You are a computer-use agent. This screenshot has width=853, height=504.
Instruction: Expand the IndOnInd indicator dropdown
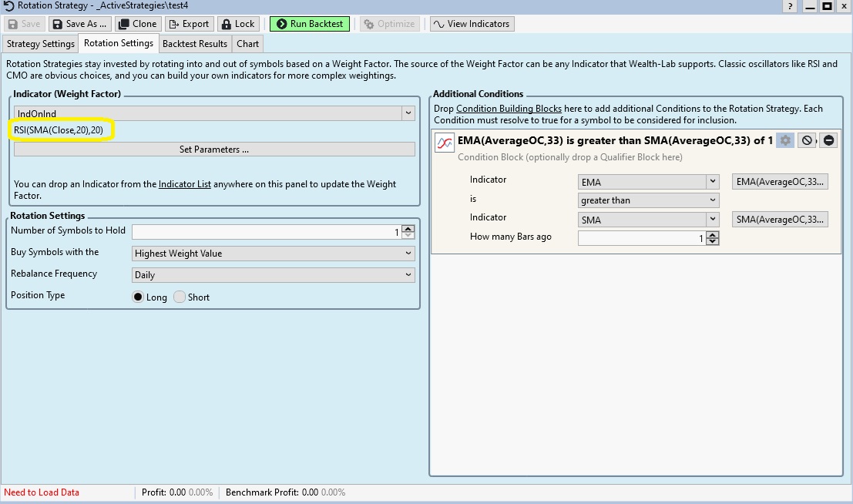408,114
